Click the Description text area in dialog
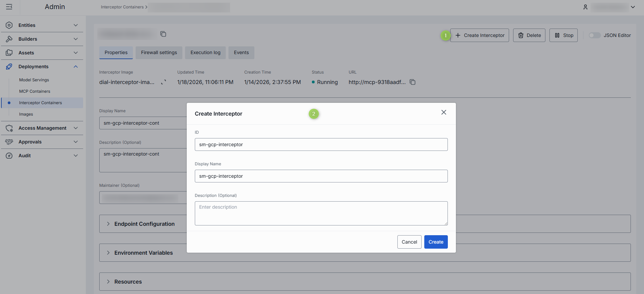This screenshot has height=294, width=644. tap(321, 213)
